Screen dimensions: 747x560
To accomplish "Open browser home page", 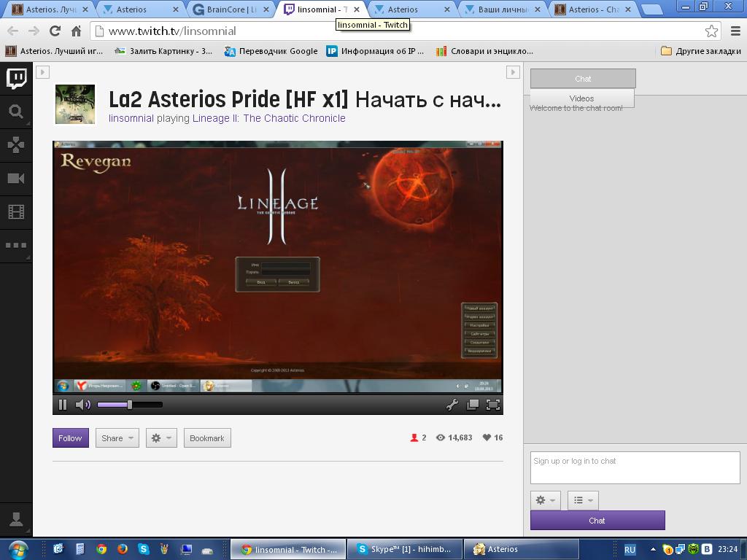I will click(x=76, y=31).
